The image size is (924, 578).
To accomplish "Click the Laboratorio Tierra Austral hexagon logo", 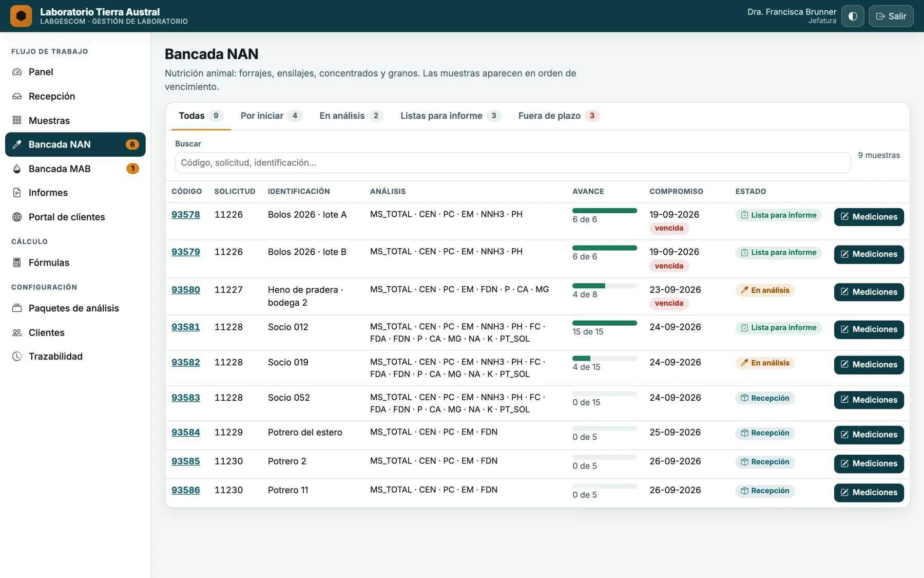I will [x=21, y=16].
